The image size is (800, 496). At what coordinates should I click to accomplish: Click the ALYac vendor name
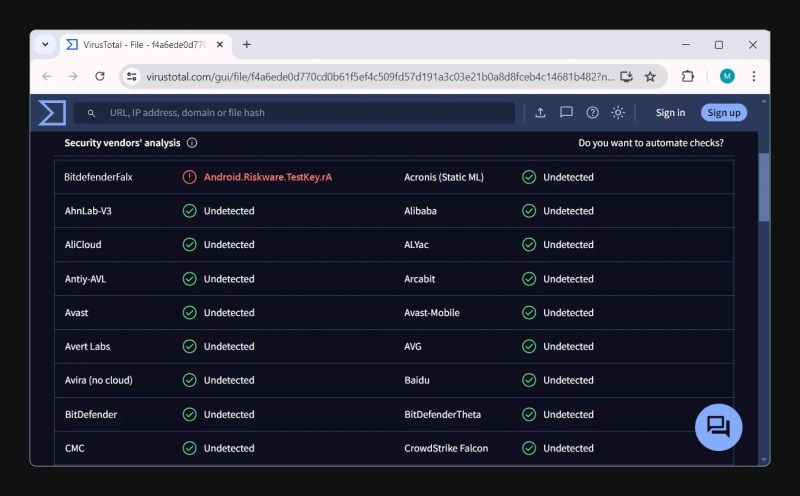pos(416,244)
